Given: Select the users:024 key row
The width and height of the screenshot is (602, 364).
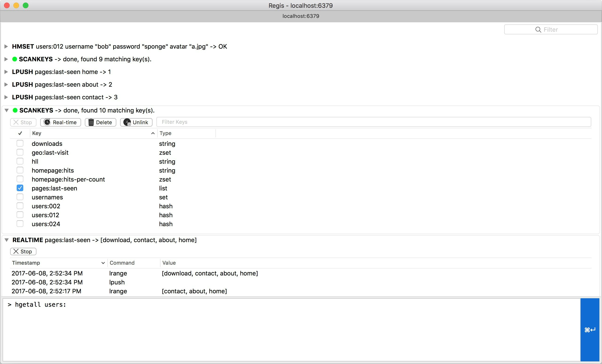Looking at the screenshot, I should 46,224.
